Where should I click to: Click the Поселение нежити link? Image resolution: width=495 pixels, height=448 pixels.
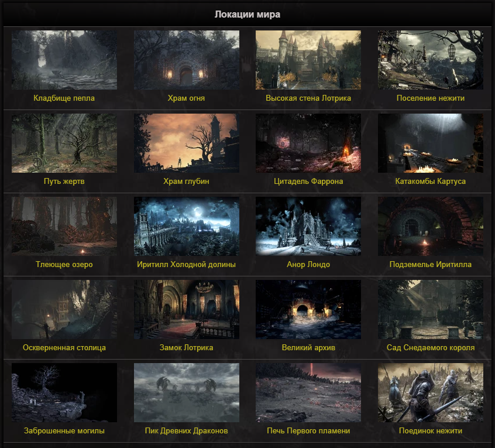pyautogui.click(x=431, y=98)
